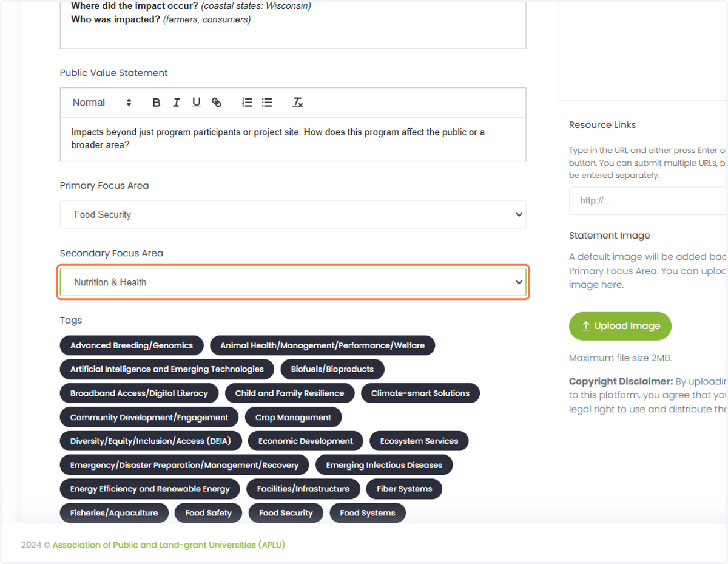Open the Normal paragraph style dropdown
This screenshot has width=728, height=564.
(x=102, y=103)
